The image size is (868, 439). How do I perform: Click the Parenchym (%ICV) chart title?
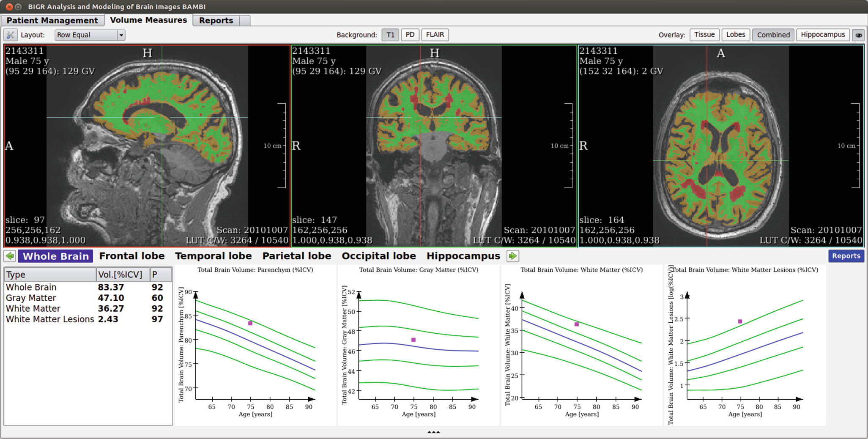(255, 270)
